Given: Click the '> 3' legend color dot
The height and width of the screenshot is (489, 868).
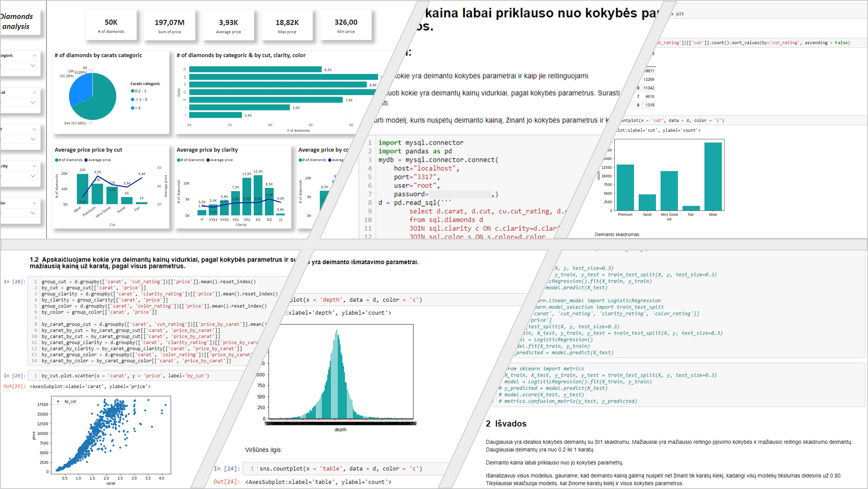Looking at the screenshot, I should 133,108.
